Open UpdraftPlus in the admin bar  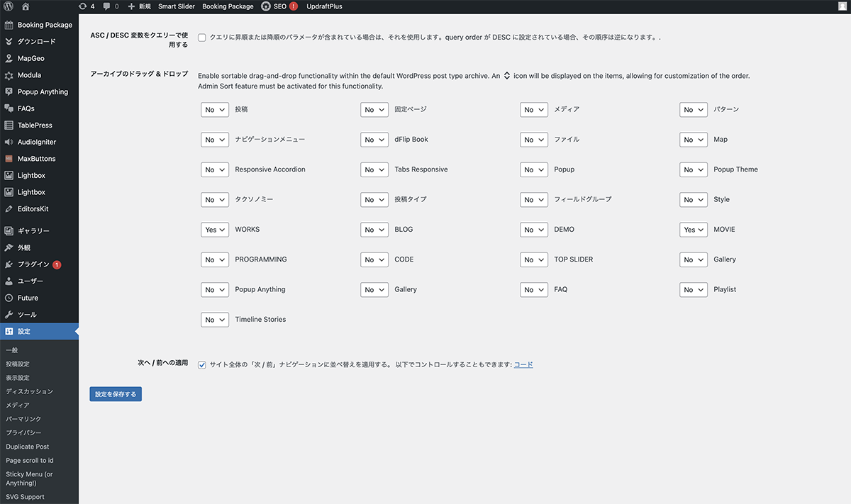click(x=326, y=6)
